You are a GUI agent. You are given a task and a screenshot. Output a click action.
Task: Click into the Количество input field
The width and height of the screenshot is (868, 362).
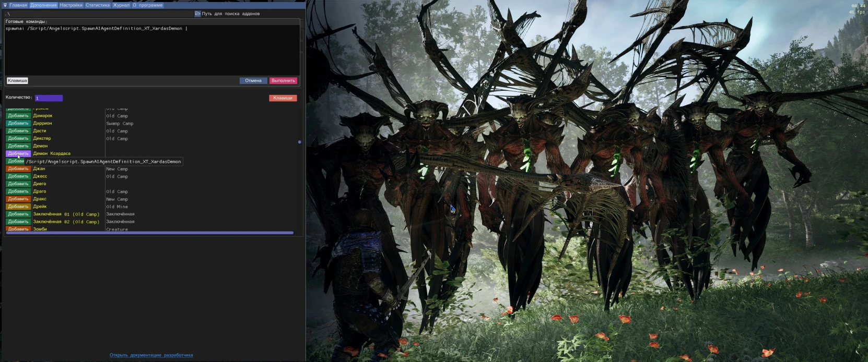(x=49, y=98)
